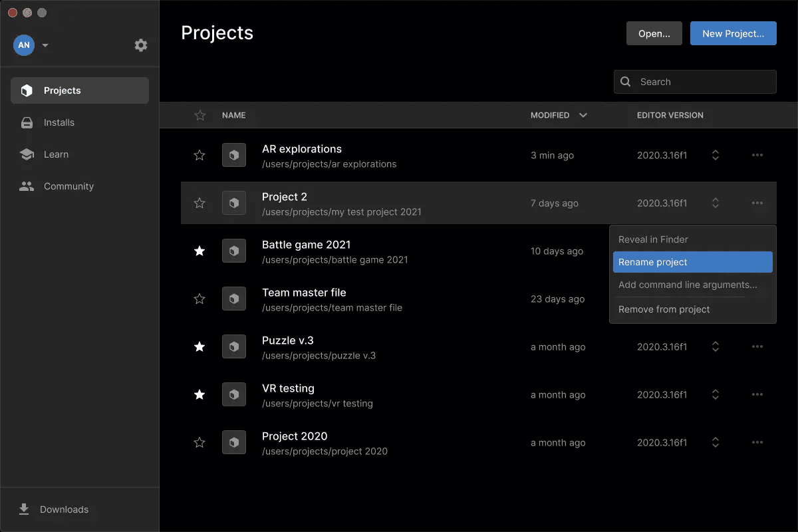The width and height of the screenshot is (798, 532).
Task: Select the Learn graduation cap icon
Action: (x=27, y=154)
